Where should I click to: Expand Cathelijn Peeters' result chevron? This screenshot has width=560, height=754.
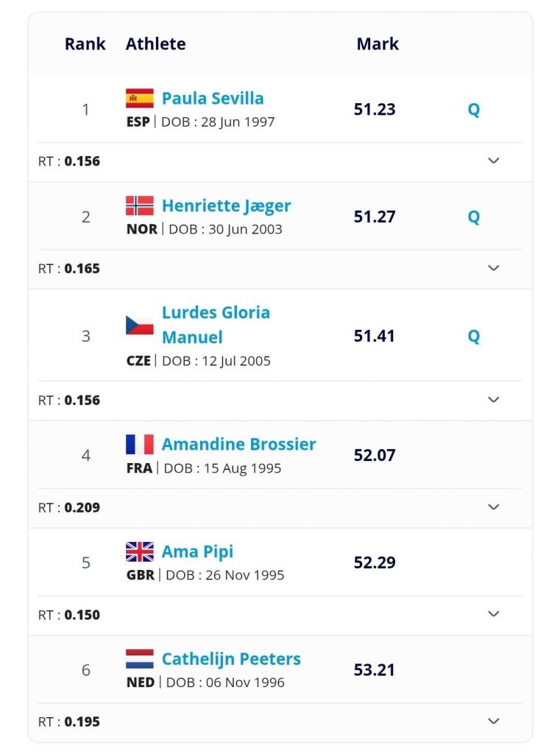click(494, 722)
